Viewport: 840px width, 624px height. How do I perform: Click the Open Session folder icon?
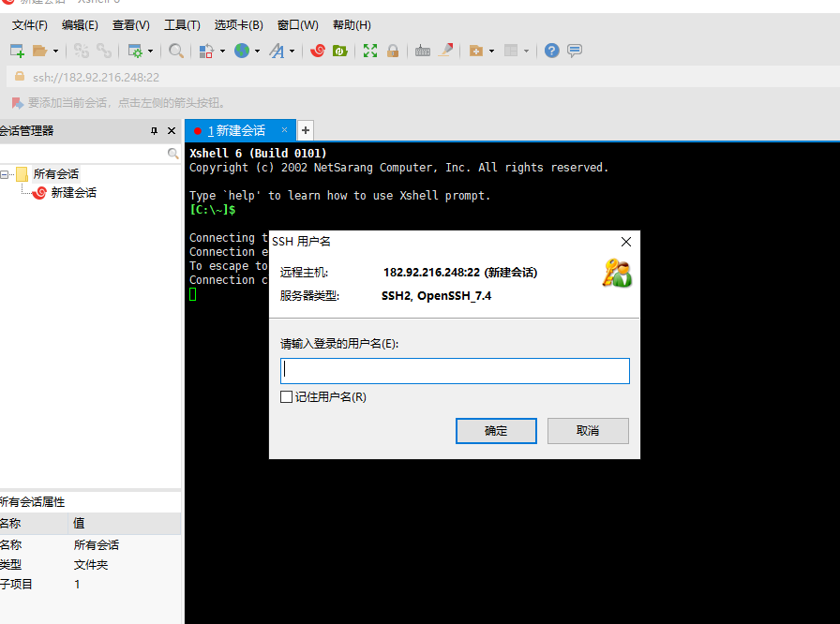39,51
